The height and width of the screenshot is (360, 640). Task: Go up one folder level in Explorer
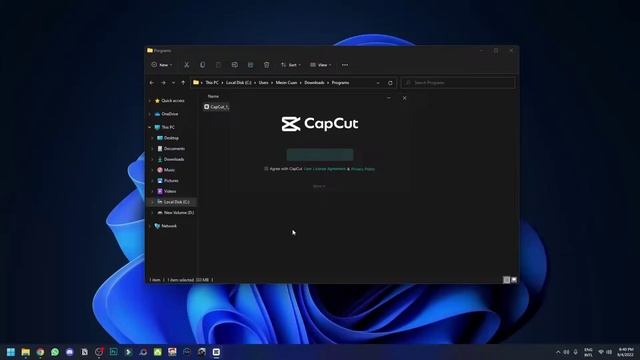pyautogui.click(x=183, y=83)
